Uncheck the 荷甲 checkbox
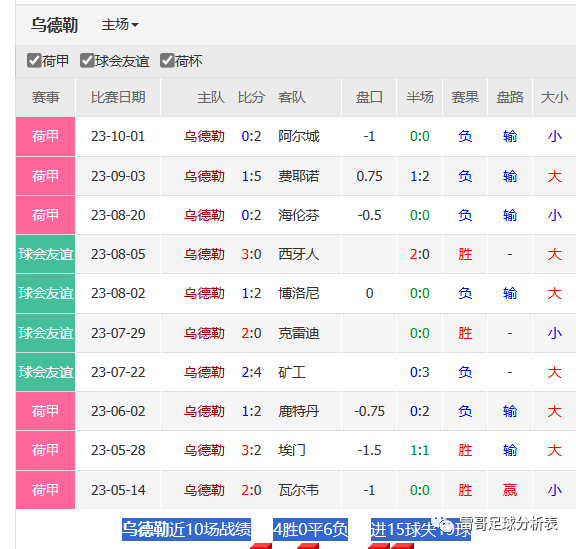 click(34, 61)
